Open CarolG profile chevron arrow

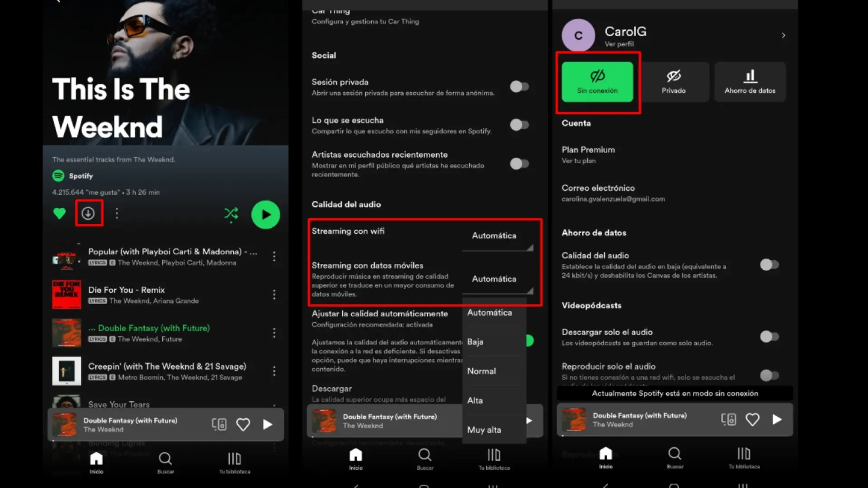(783, 35)
